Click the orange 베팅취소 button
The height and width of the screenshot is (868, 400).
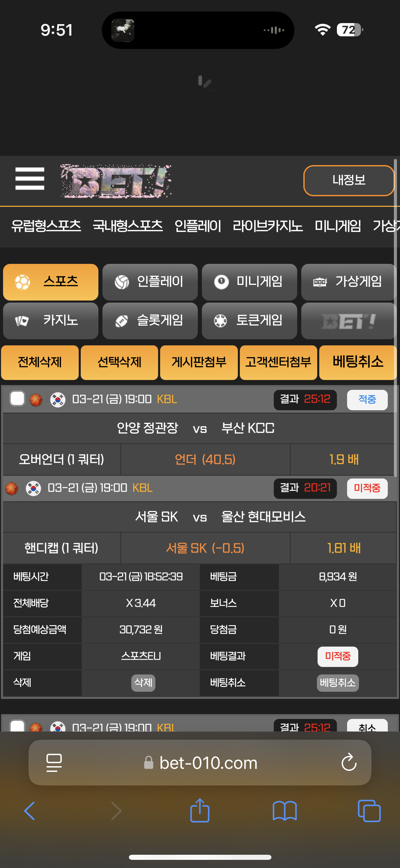pos(358,362)
